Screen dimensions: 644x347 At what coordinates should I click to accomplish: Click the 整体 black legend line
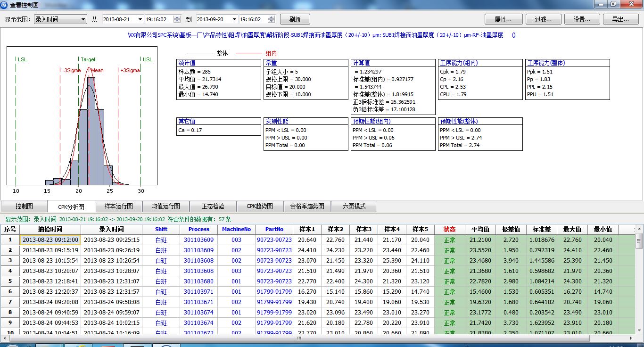200,53
